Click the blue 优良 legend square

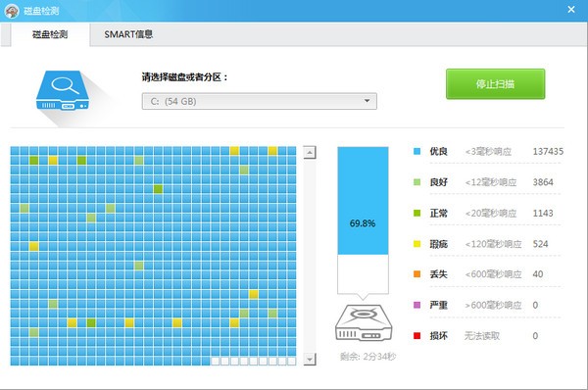point(416,152)
